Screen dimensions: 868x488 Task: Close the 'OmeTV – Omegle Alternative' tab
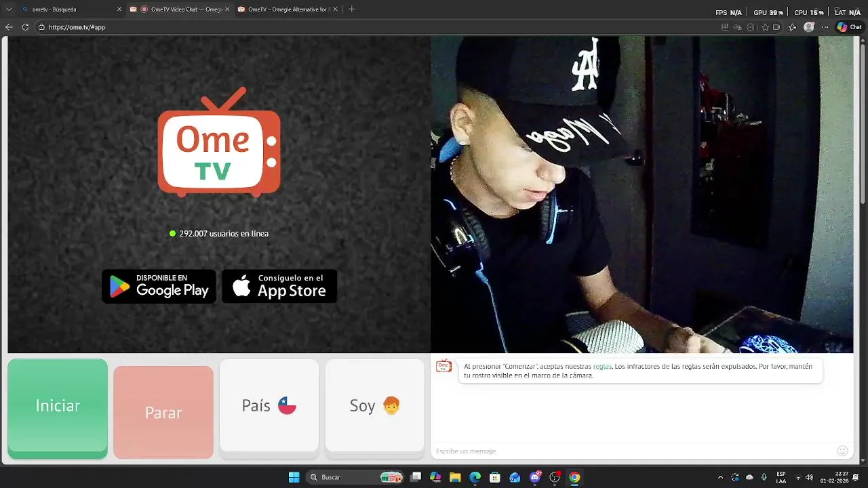(335, 9)
